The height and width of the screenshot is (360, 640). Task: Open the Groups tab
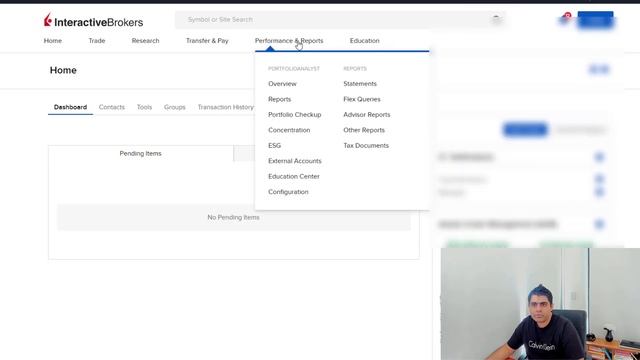point(174,107)
